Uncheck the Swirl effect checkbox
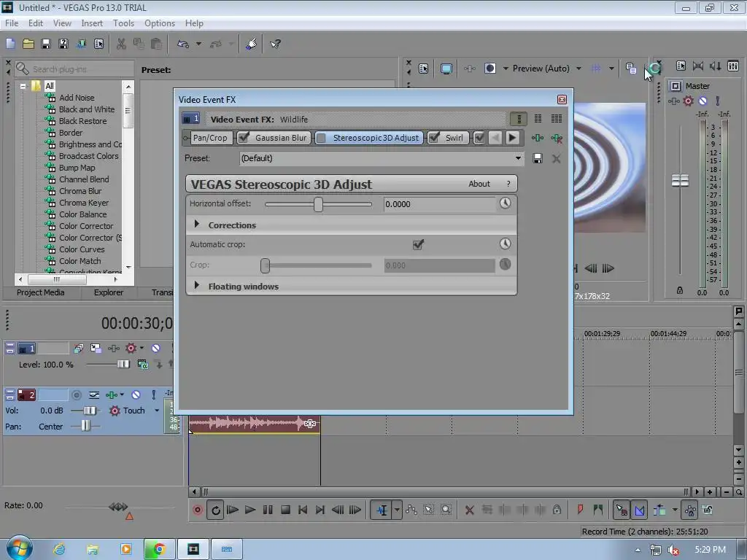747x560 pixels. (434, 138)
